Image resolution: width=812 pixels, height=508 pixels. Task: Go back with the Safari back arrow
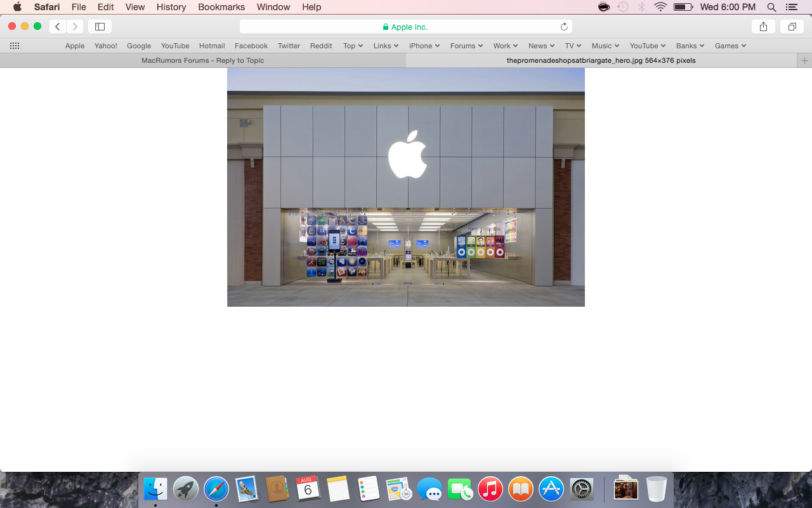pyautogui.click(x=58, y=27)
